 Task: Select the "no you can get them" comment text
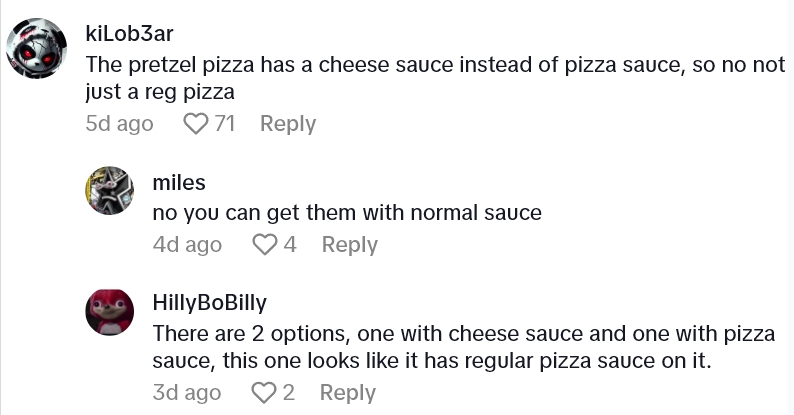tap(347, 212)
